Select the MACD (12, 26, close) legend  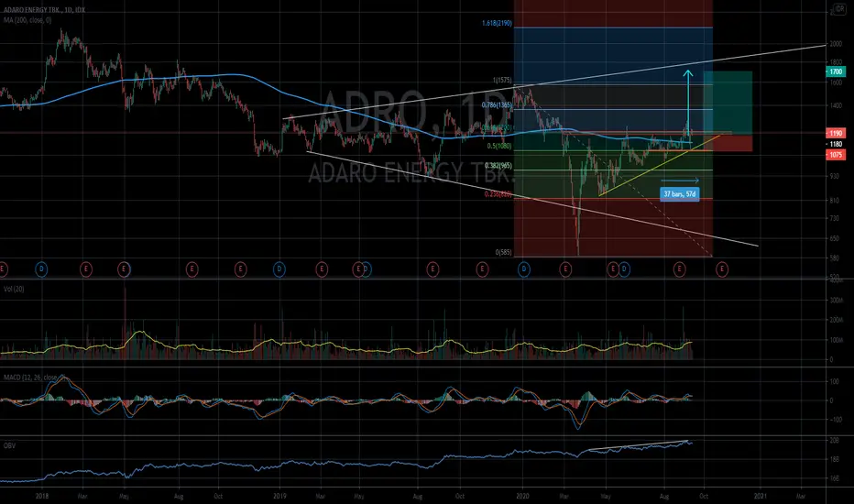30,377
